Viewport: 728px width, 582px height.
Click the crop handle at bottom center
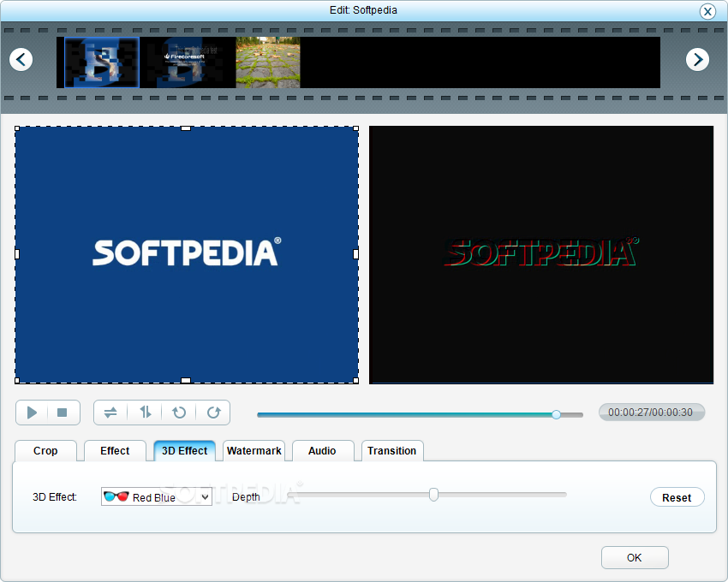[186, 381]
